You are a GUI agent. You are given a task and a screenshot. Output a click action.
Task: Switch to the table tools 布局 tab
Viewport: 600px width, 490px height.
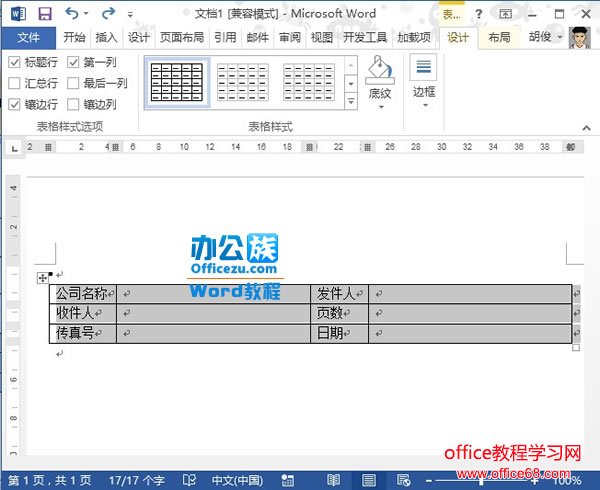click(x=499, y=37)
